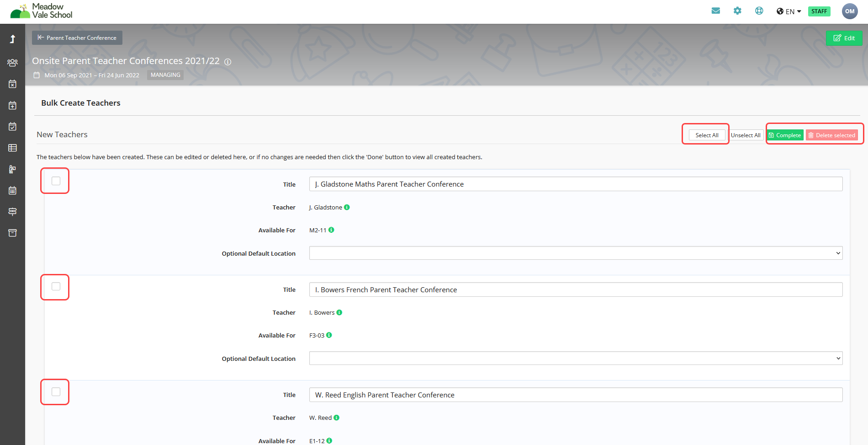Tick the checkbox for J. Gladstone Maths
Viewport: 868px width, 445px height.
[x=56, y=181]
